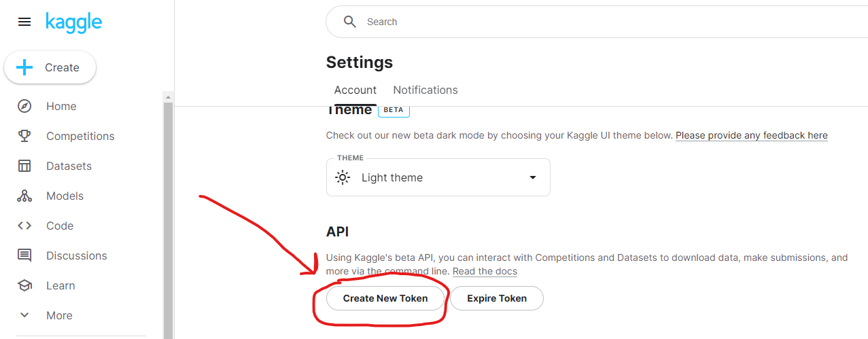Image resolution: width=868 pixels, height=339 pixels.
Task: Click the compass Home icon
Action: pyautogui.click(x=24, y=106)
